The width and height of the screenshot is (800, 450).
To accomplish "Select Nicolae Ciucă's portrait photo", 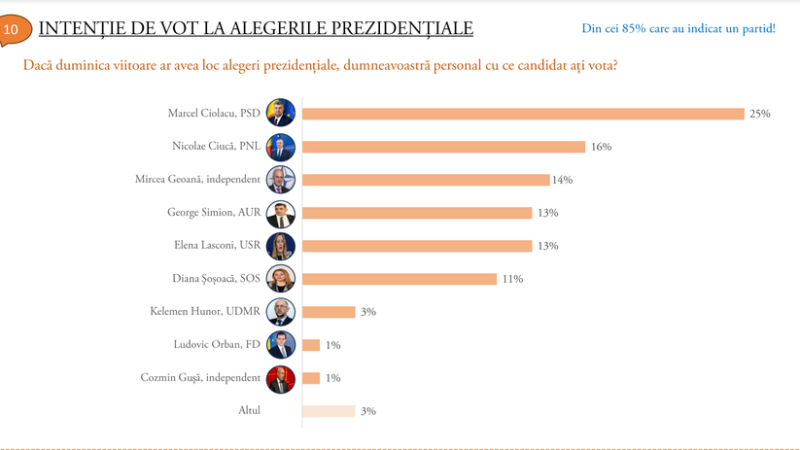I will coord(280,146).
